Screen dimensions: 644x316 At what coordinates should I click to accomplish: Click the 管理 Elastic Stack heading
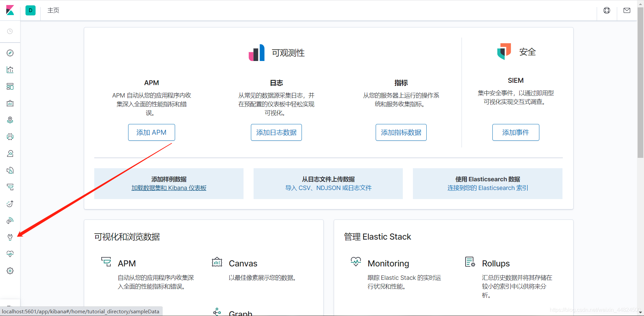377,237
